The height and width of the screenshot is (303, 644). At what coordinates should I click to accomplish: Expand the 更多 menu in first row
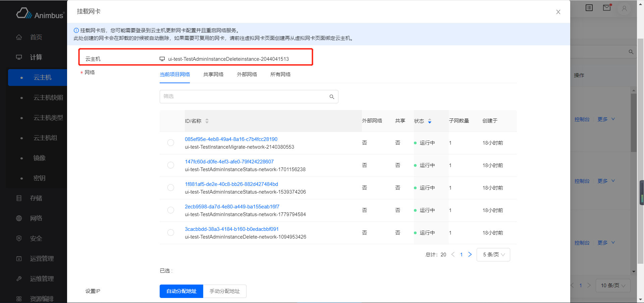[606, 119]
